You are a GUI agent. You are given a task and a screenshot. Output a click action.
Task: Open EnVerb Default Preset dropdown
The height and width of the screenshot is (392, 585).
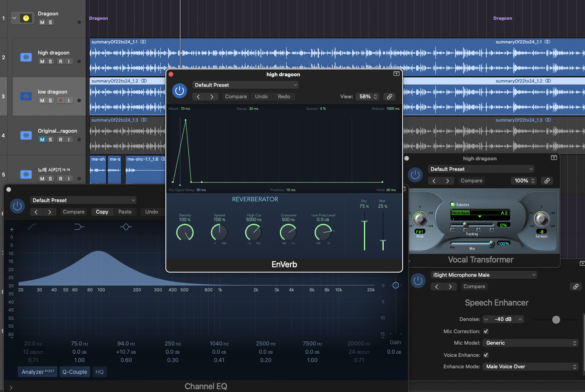(x=246, y=85)
